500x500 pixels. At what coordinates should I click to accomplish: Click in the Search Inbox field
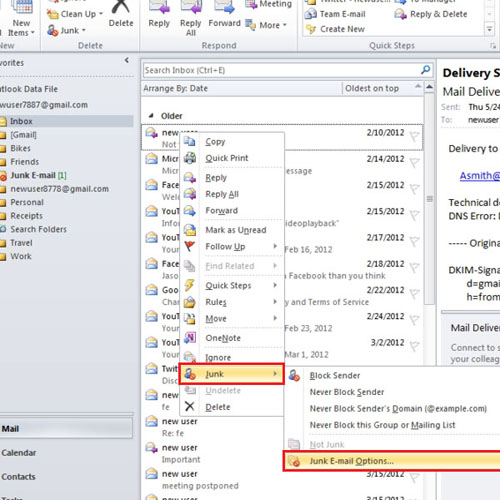[x=282, y=70]
